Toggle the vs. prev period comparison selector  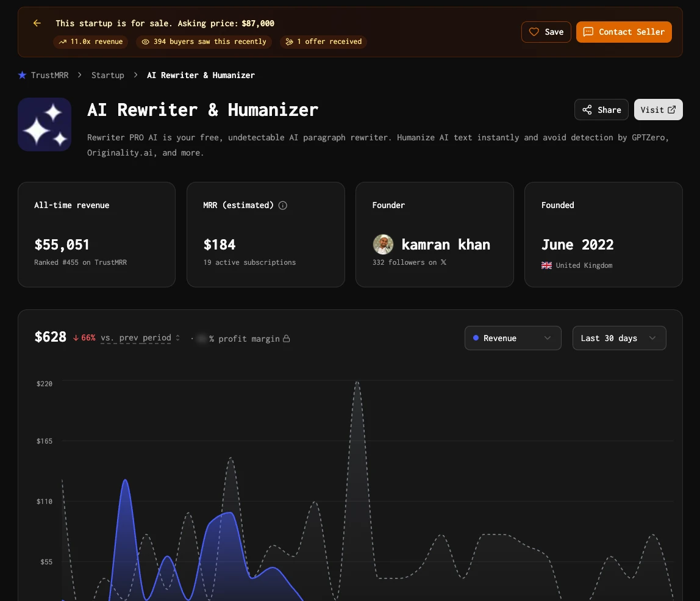click(140, 338)
